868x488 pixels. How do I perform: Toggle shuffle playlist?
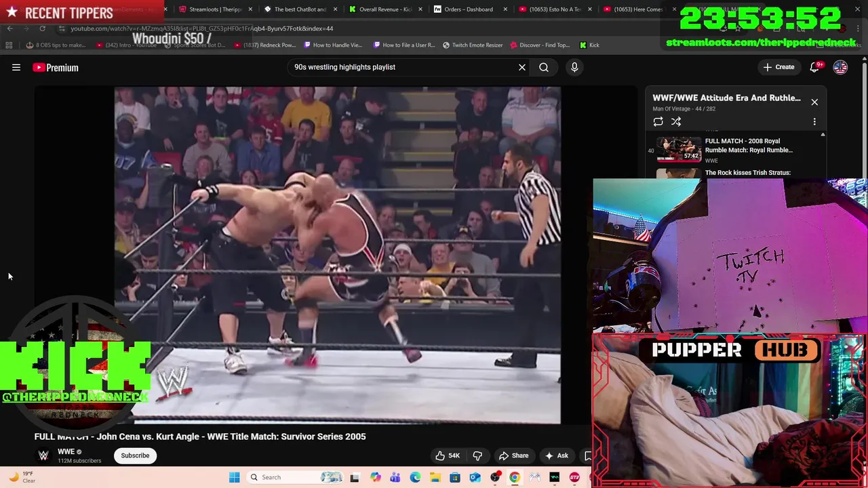(676, 122)
